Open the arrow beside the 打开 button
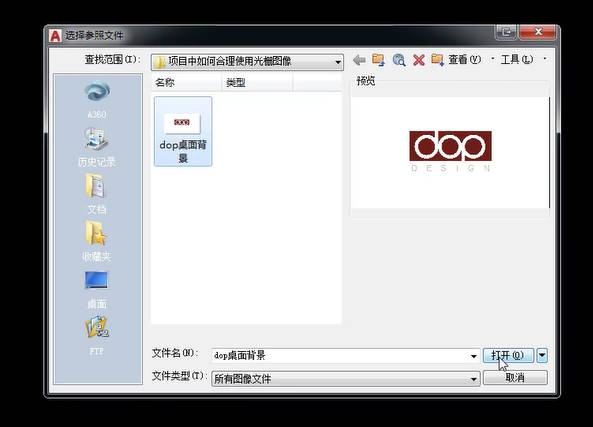The width and height of the screenshot is (593, 427). 542,355
